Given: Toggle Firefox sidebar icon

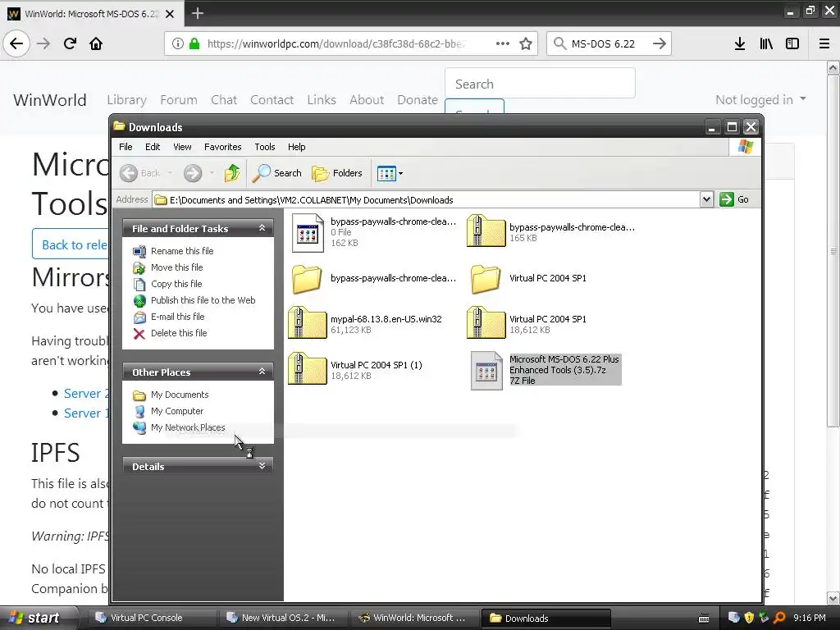Looking at the screenshot, I should coord(792,43).
